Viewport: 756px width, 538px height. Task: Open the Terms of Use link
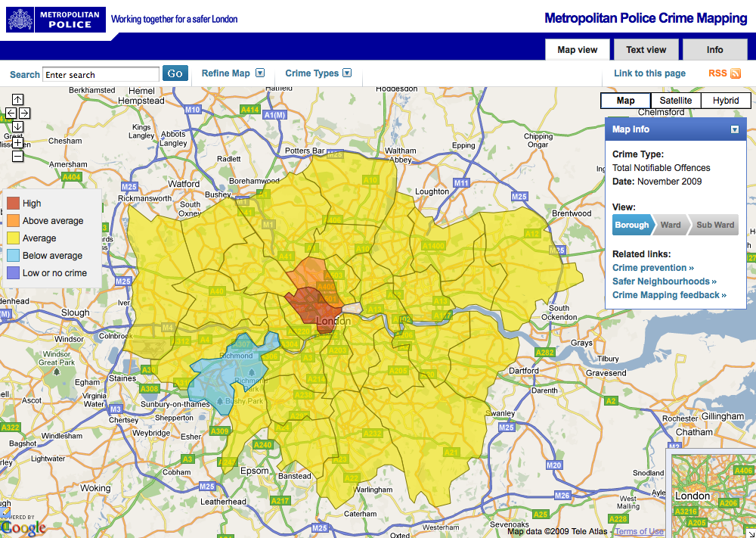tap(639, 531)
